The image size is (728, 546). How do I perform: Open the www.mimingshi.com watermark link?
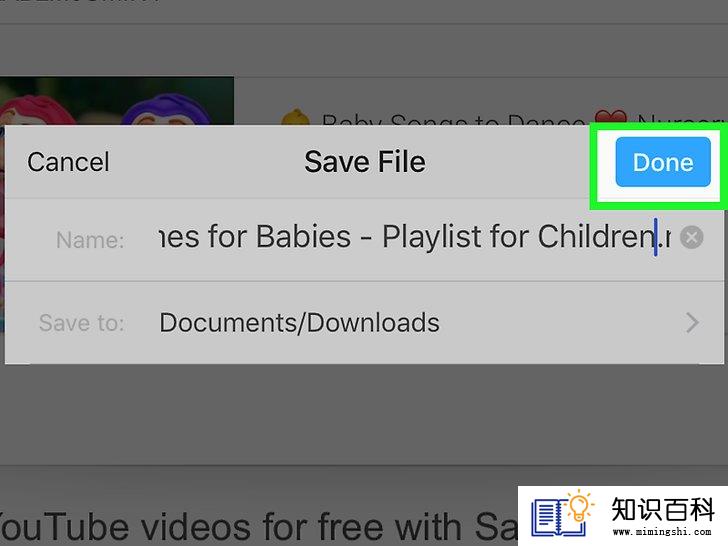(662, 532)
